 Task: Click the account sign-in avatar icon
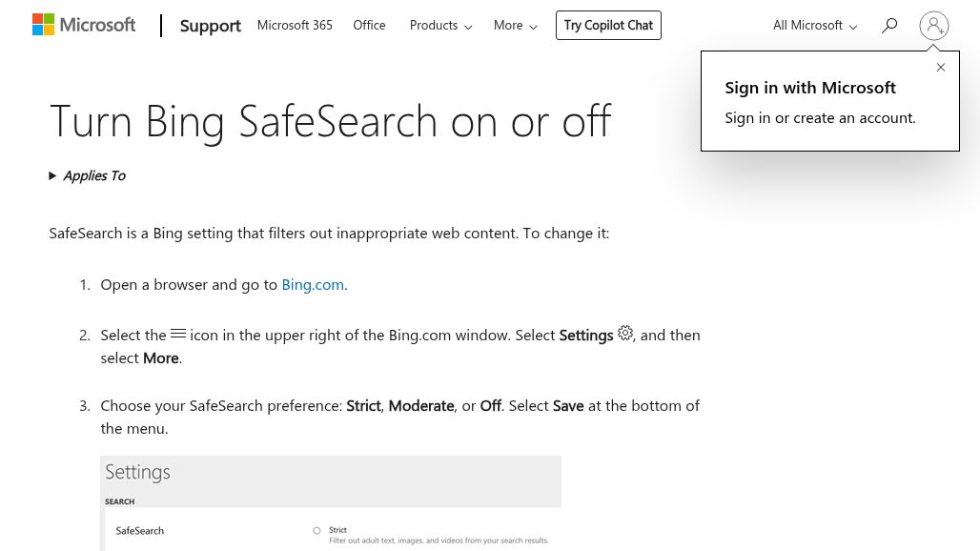tap(934, 26)
